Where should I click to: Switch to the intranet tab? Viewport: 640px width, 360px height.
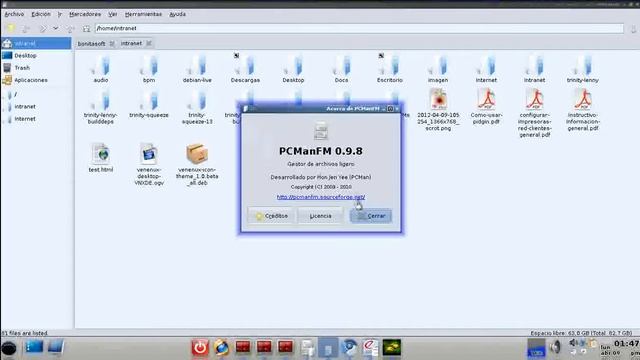[x=131, y=43]
